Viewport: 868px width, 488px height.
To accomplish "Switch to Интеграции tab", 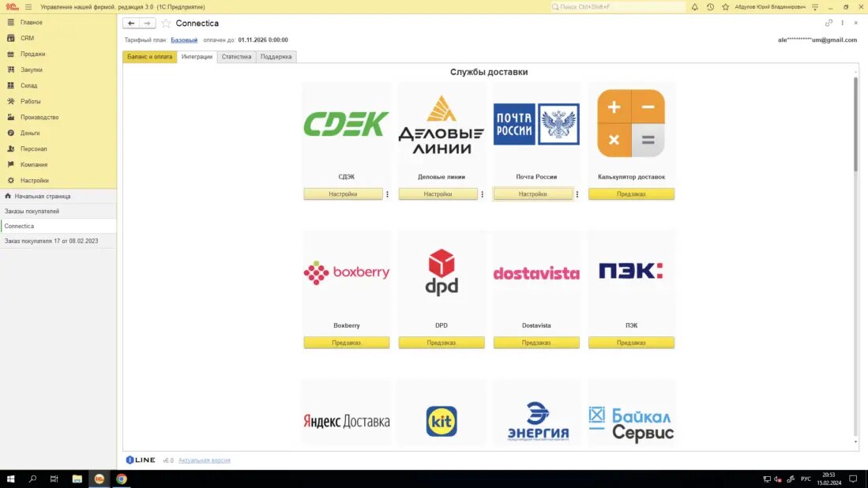I will [197, 56].
